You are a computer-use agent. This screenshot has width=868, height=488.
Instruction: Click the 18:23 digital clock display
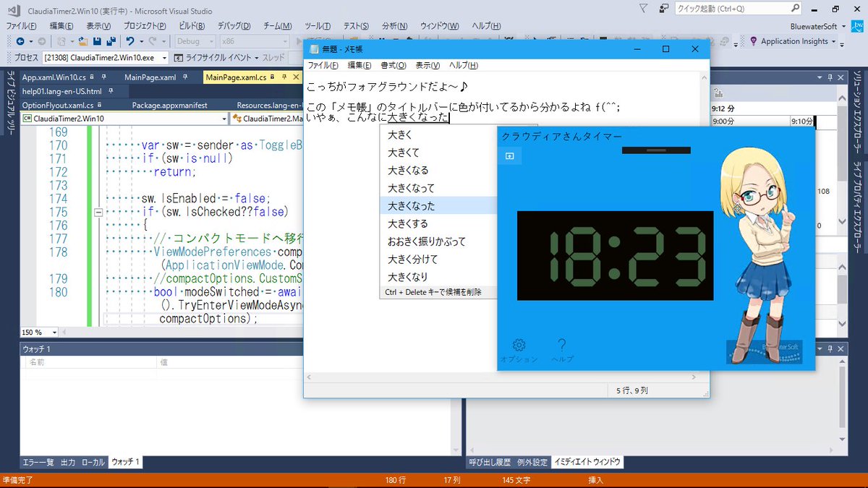(x=615, y=255)
